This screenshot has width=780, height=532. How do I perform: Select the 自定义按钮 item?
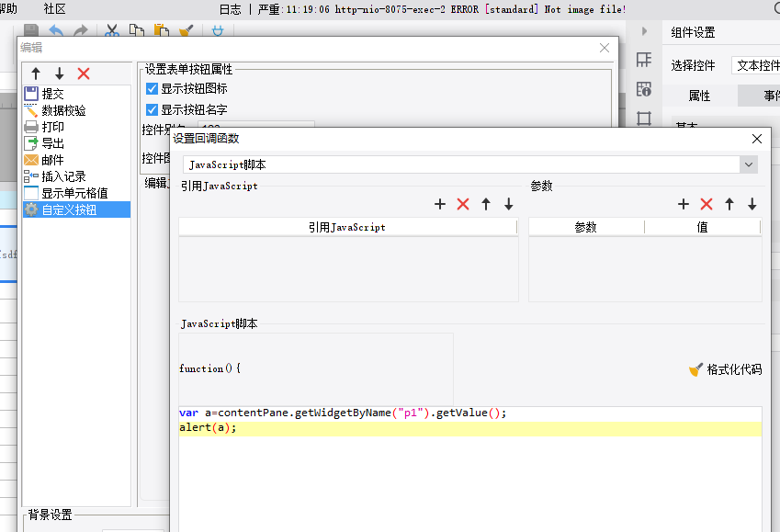tap(76, 209)
